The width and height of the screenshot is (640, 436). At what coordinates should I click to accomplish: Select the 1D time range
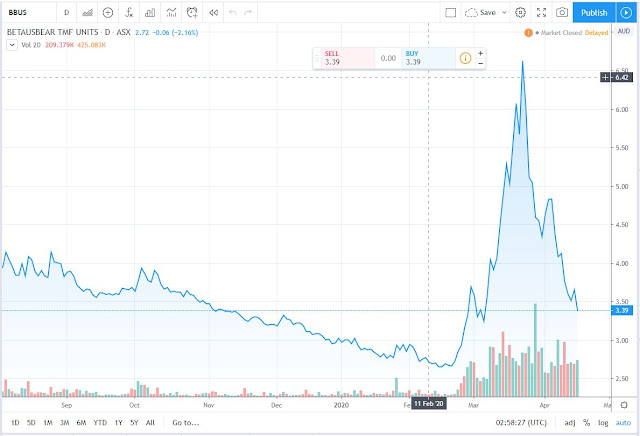[15, 423]
